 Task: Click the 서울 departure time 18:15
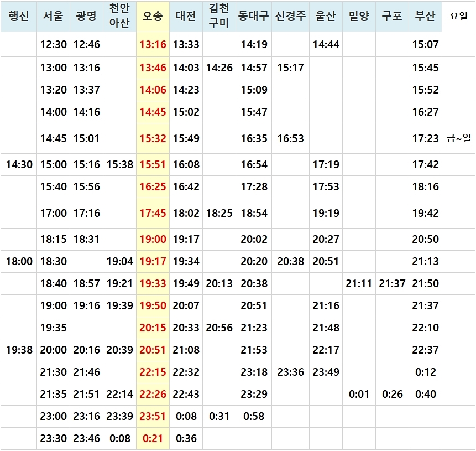[x=54, y=239]
